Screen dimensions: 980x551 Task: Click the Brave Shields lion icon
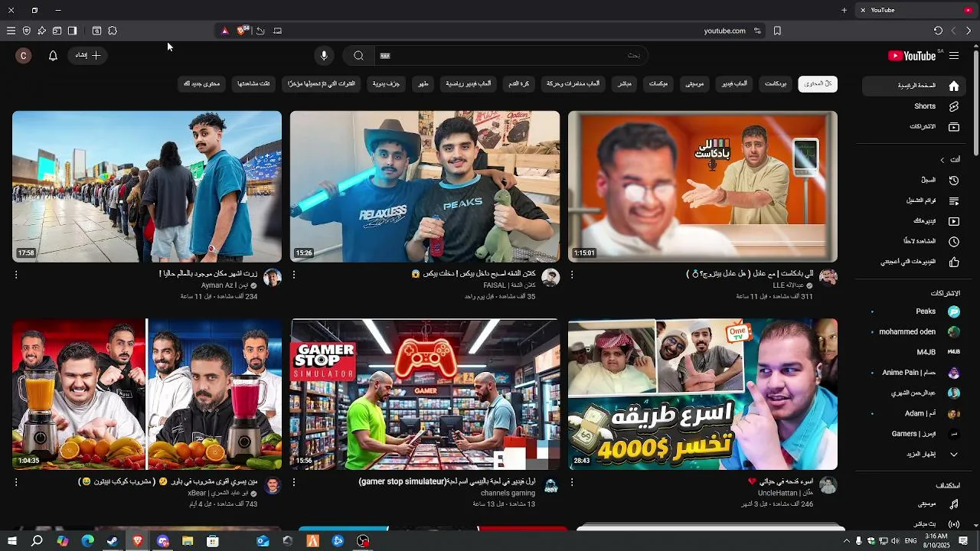(x=242, y=31)
